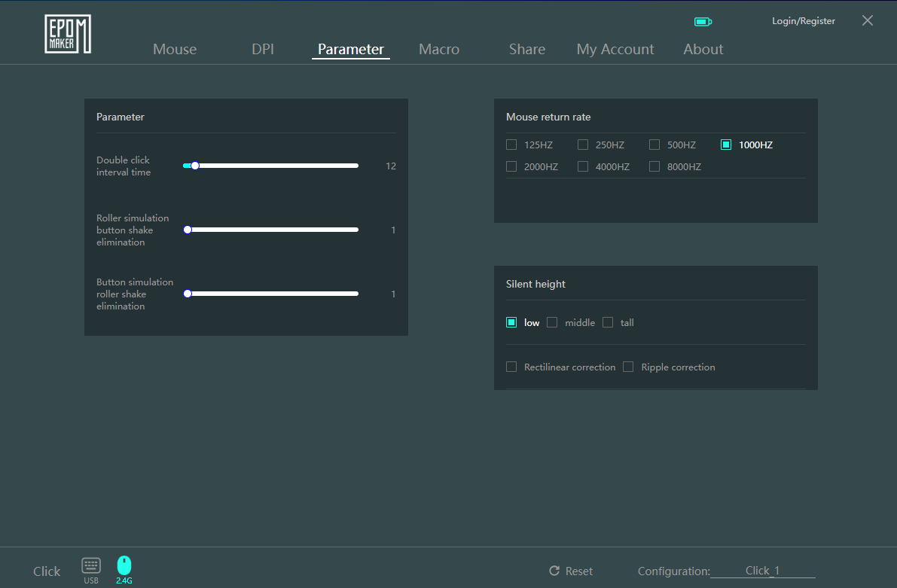Viewport: 897px width, 588px height.
Task: Click the double click interval slider handle
Action: tap(195, 166)
